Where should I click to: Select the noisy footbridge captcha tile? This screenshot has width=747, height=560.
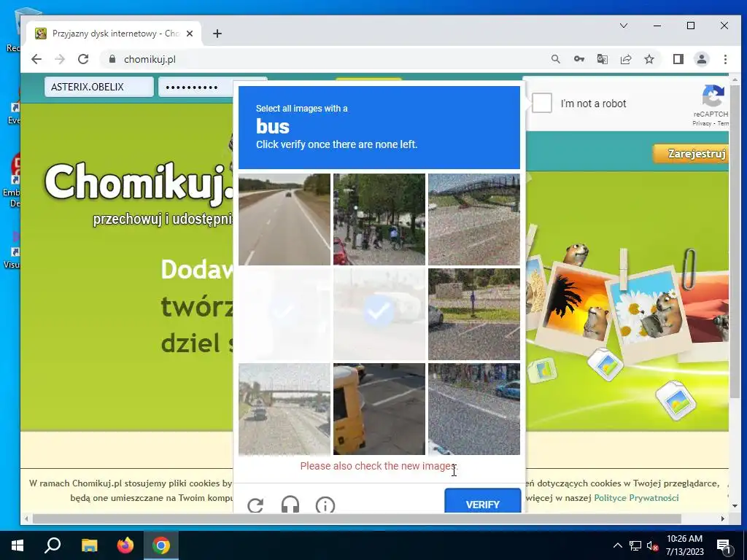[x=474, y=219]
